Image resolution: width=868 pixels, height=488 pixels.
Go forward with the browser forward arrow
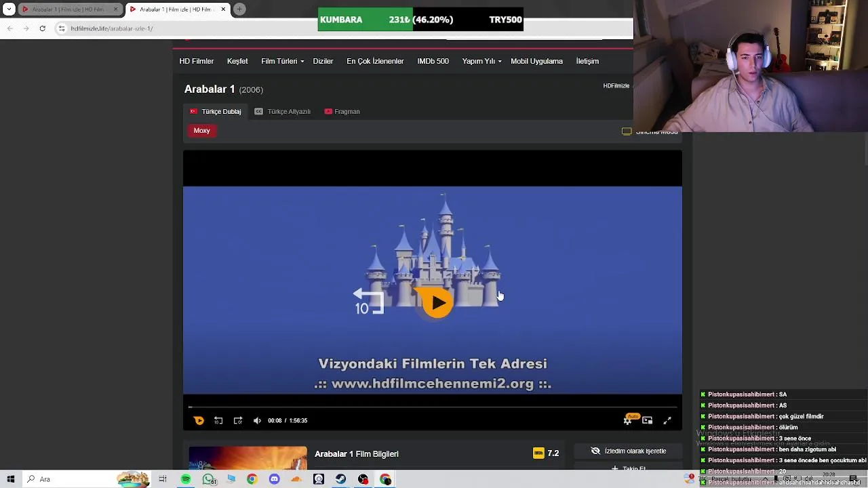coord(26,28)
